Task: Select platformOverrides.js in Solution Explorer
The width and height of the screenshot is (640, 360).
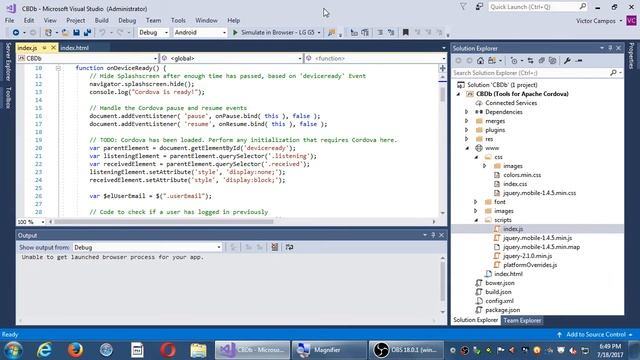Action: pos(530,265)
